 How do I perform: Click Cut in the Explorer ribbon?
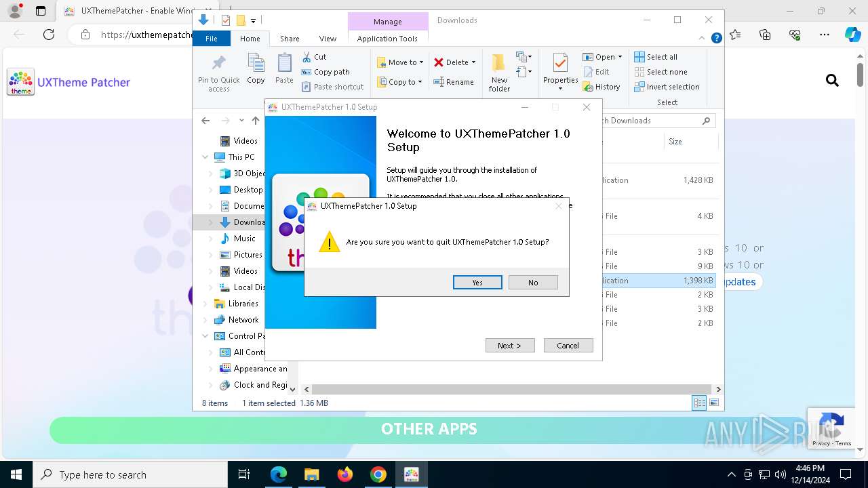coord(314,57)
